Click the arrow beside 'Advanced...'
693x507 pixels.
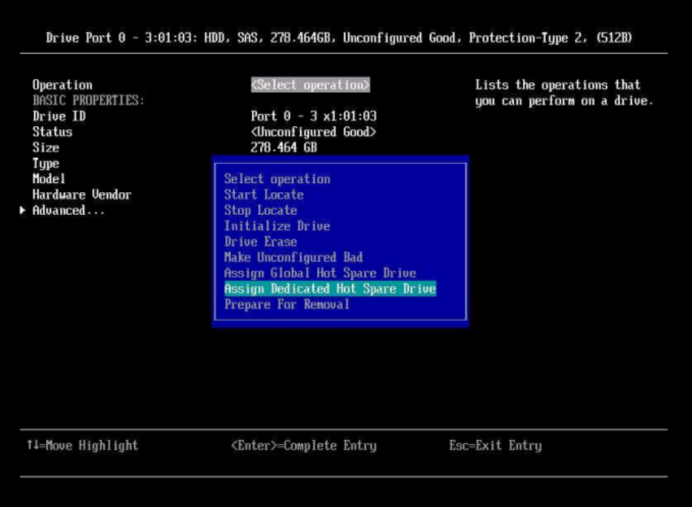pyautogui.click(x=23, y=211)
